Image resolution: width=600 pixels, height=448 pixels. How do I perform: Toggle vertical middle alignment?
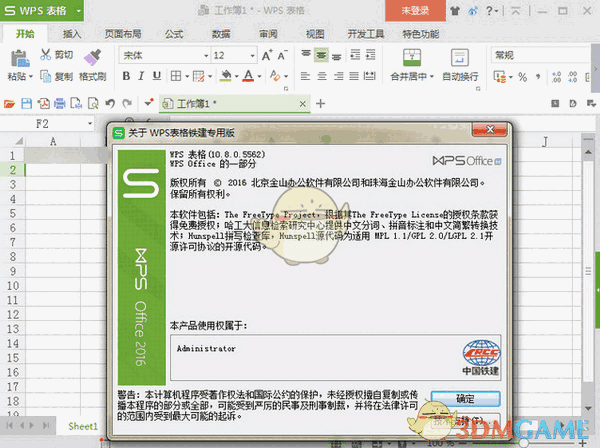(321, 55)
